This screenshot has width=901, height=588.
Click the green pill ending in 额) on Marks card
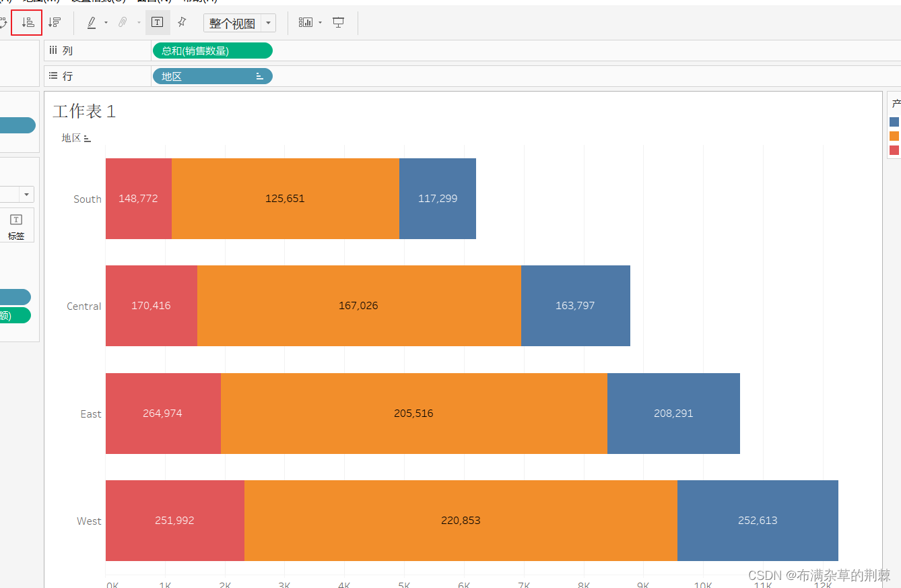15,315
